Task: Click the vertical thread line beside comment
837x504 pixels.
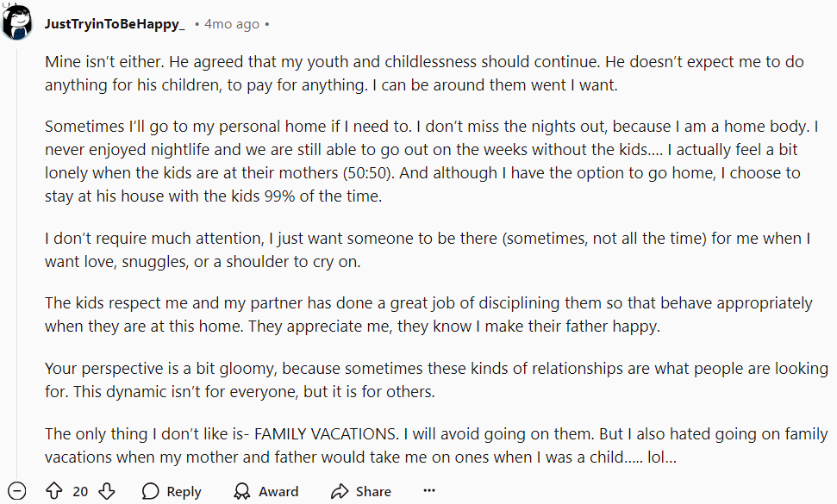Action: (x=17, y=261)
